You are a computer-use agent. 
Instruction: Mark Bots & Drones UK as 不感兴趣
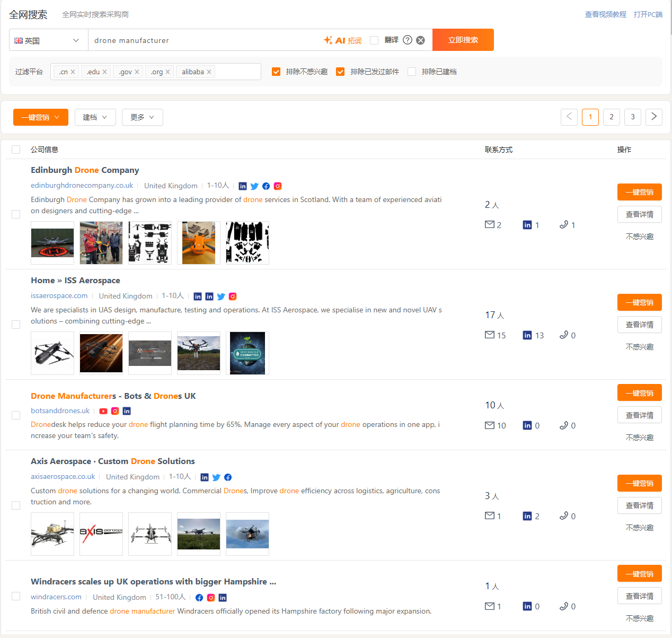(x=640, y=438)
